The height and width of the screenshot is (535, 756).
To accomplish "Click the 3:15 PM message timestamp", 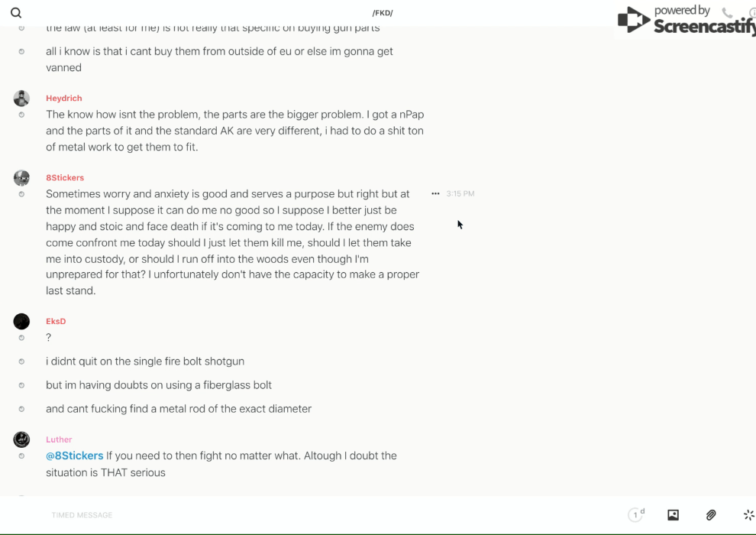I will pos(460,194).
